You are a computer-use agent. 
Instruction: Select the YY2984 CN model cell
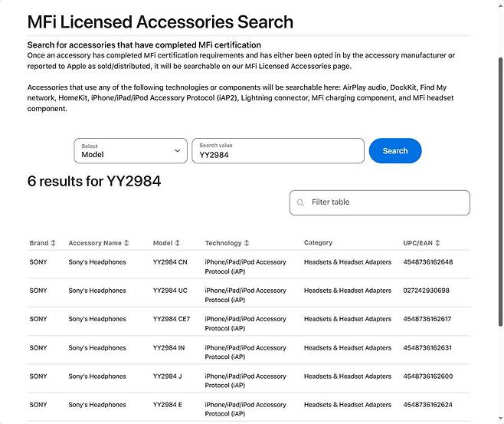pyautogui.click(x=170, y=262)
